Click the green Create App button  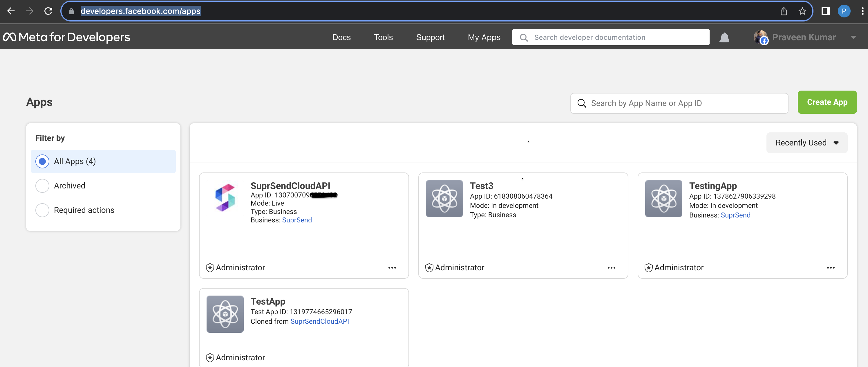click(827, 102)
